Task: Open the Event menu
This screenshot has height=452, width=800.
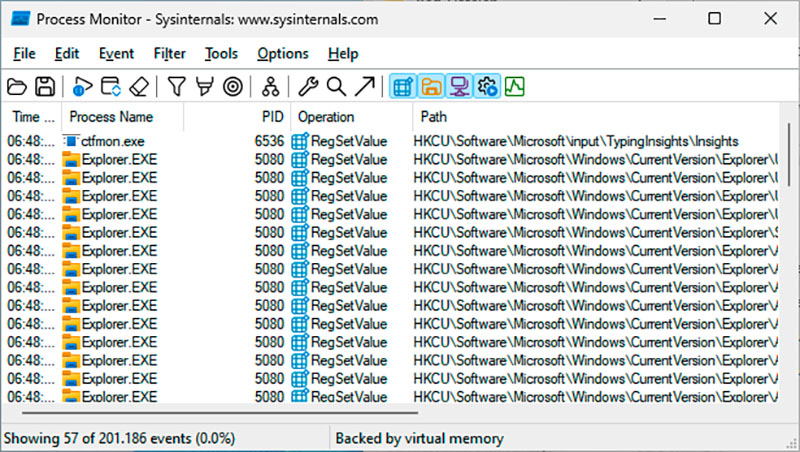Action: (x=116, y=54)
